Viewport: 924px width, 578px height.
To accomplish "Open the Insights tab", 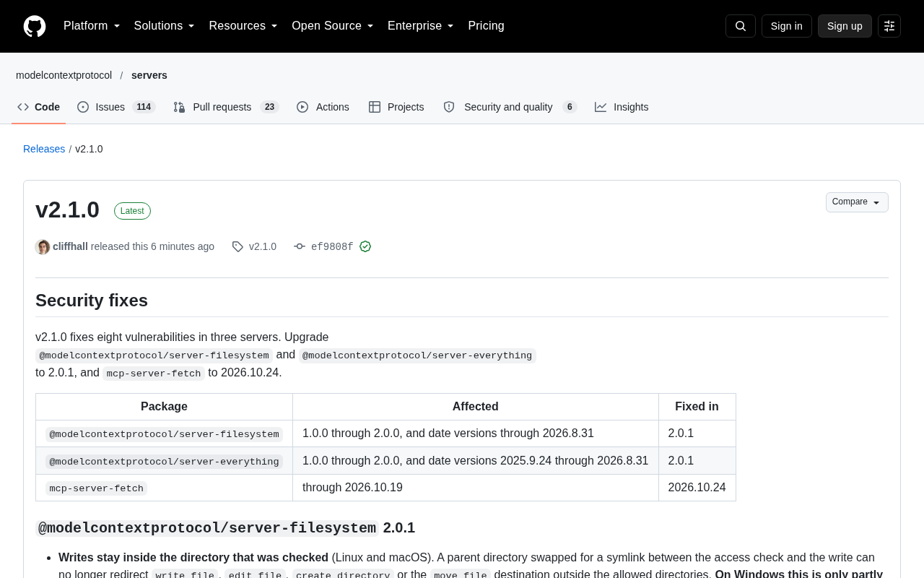I will click(x=622, y=107).
